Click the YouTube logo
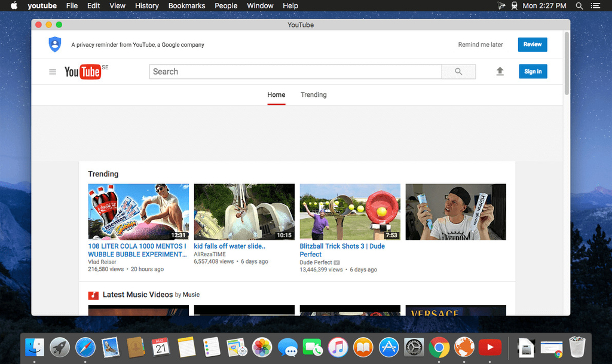Viewport: 612px width, 364px height. click(x=82, y=72)
